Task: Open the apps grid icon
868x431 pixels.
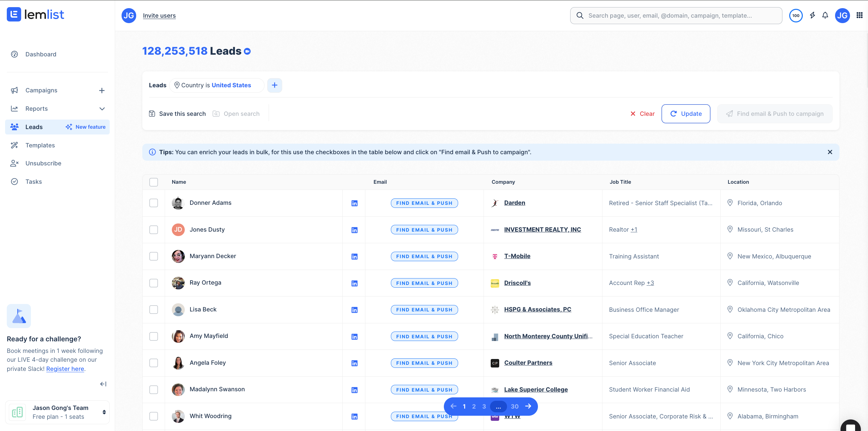Action: coord(860,15)
